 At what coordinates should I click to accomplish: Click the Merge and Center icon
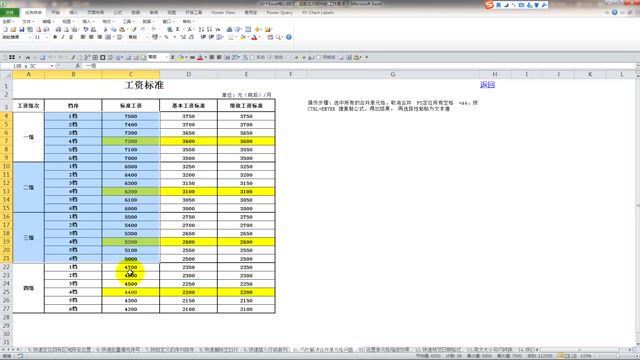coord(108,37)
